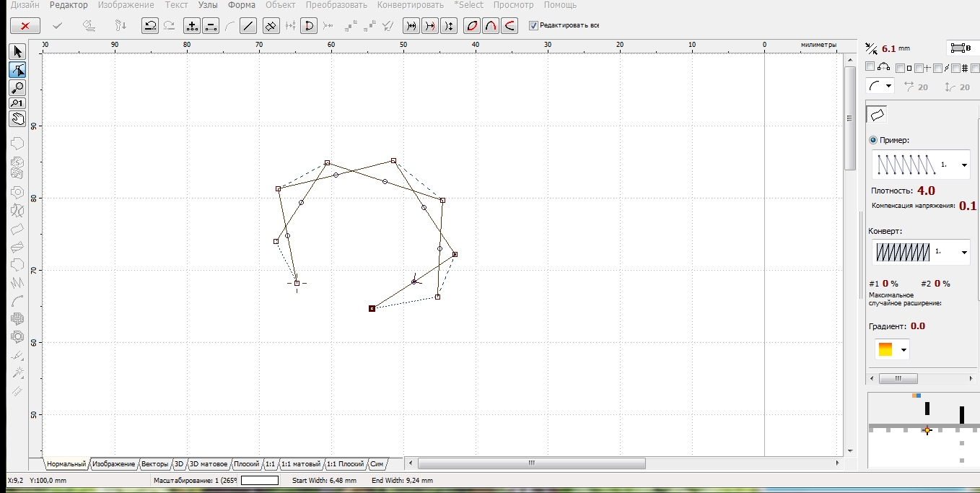The image size is (980, 493).
Task: Toggle the Редактировать все checkbox
Action: (533, 25)
